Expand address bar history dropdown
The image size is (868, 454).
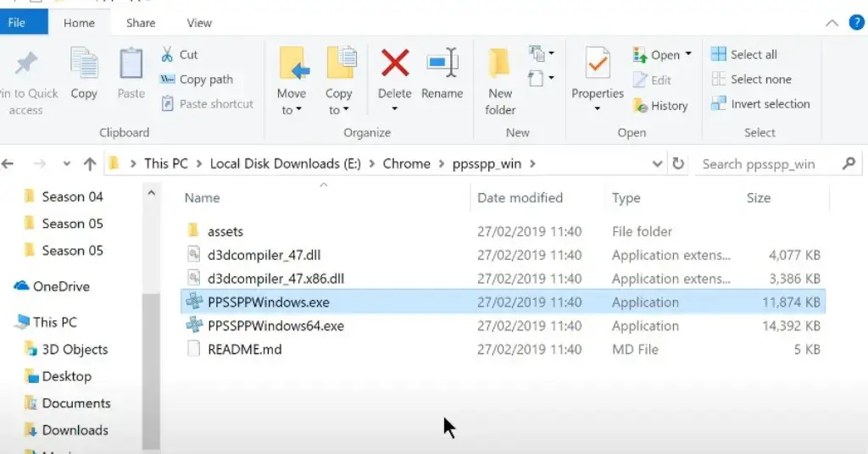pyautogui.click(x=657, y=163)
